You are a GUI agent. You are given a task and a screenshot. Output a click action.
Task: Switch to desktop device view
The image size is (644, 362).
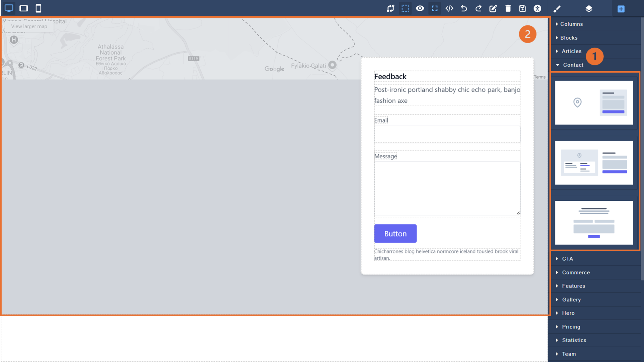9,8
